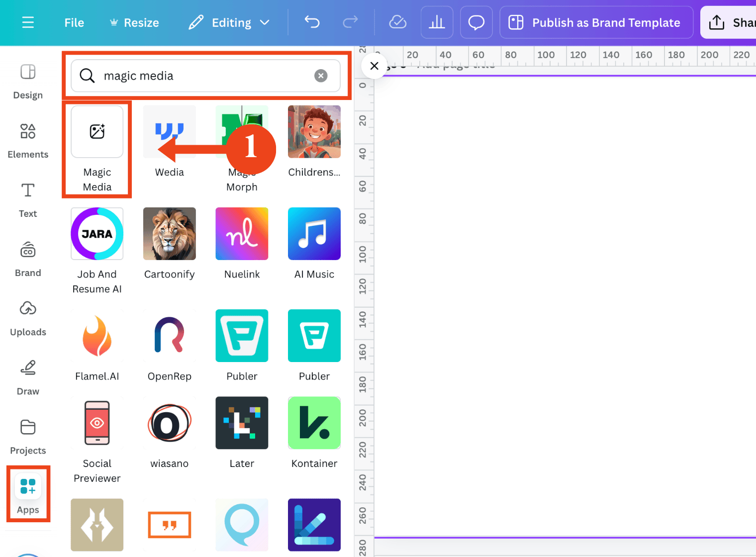This screenshot has width=756, height=557.
Task: Switch to the Elements tab
Action: (28, 141)
